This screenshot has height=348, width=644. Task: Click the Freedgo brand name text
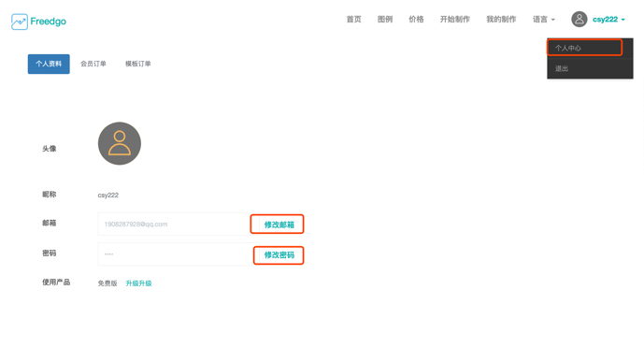pos(48,22)
